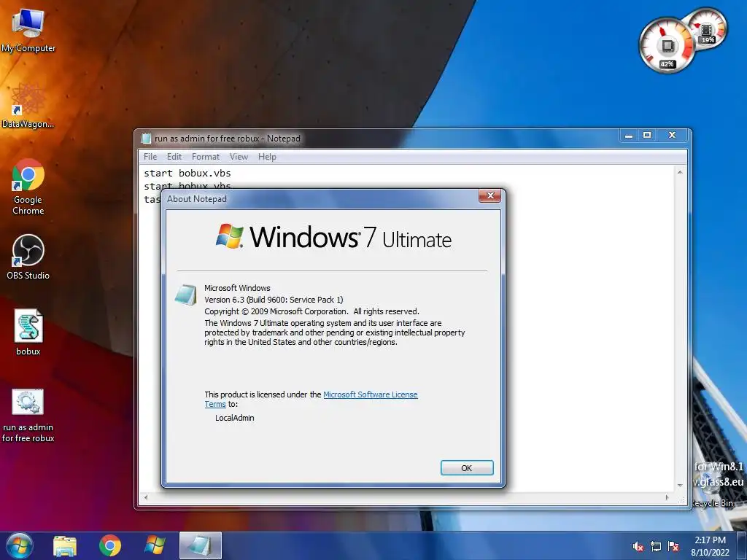
Task: Open the network tray icon
Action: [x=656, y=547]
